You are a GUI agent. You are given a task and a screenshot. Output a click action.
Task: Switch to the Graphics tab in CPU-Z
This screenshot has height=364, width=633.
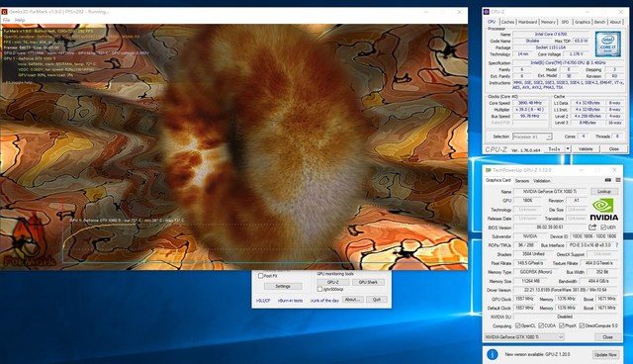click(x=583, y=22)
